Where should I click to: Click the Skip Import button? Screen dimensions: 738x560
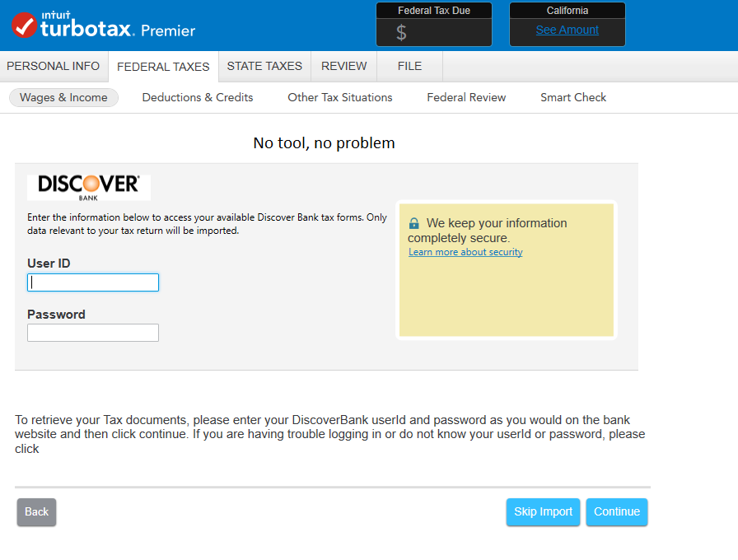point(543,512)
